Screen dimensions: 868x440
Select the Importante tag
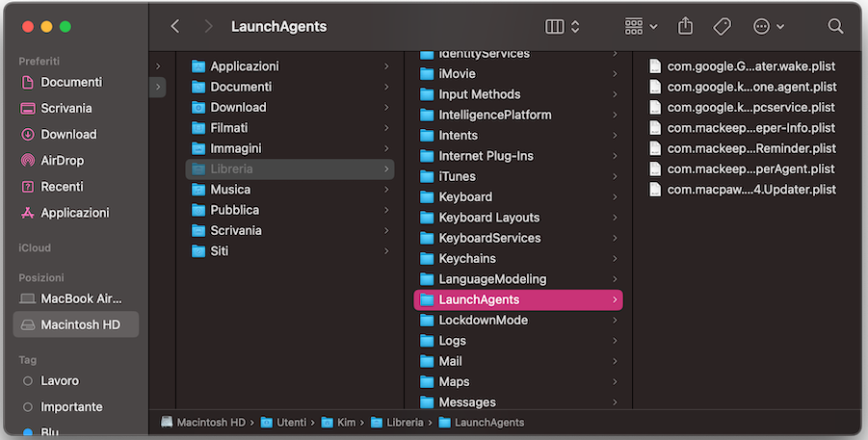pos(76,407)
